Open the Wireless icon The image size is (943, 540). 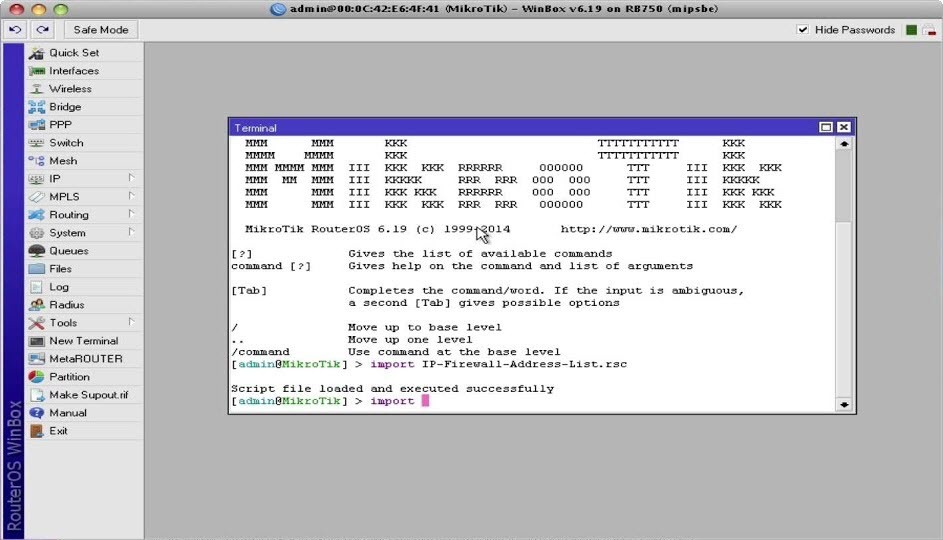(x=37, y=89)
